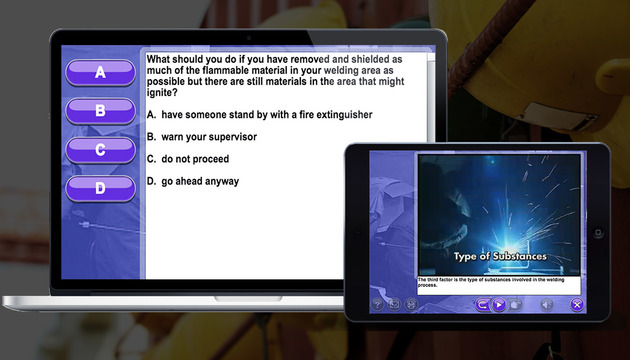
Task: Close the lesson with X icon
Action: (577, 305)
